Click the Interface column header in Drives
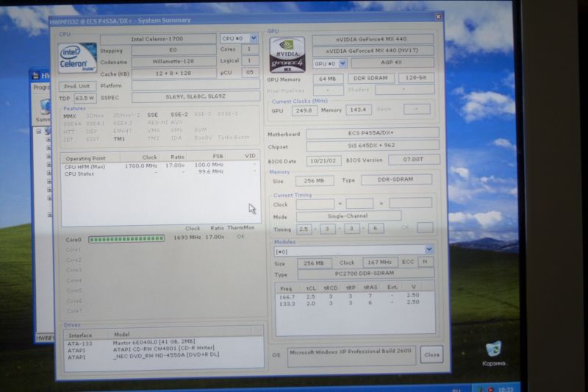 tap(80, 335)
